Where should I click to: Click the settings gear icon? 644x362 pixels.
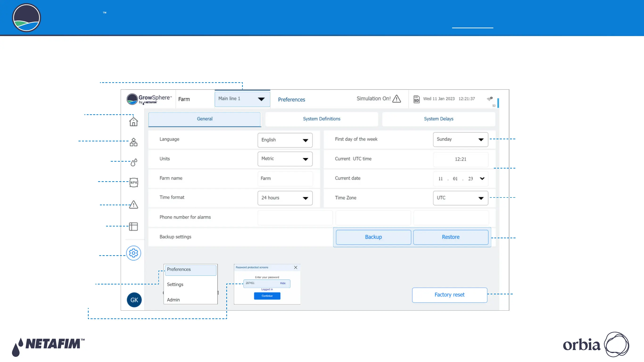point(133,253)
